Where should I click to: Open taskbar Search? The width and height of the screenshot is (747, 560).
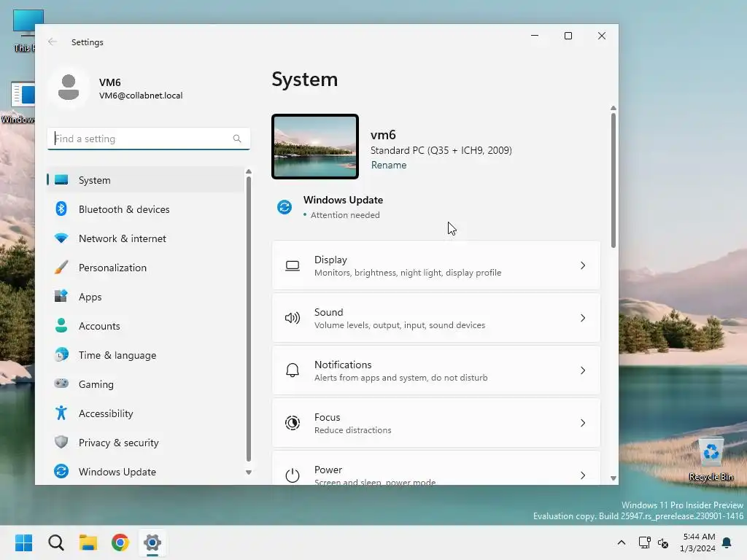click(56, 542)
